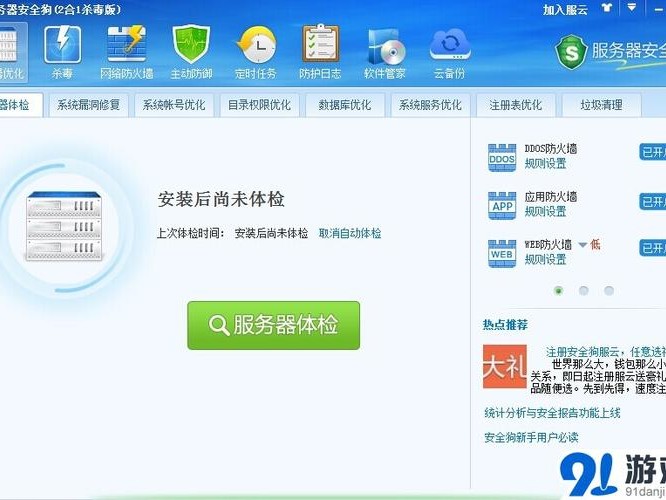This screenshot has width=666, height=500.
Task: Select the second pagination dot
Action: tap(584, 291)
